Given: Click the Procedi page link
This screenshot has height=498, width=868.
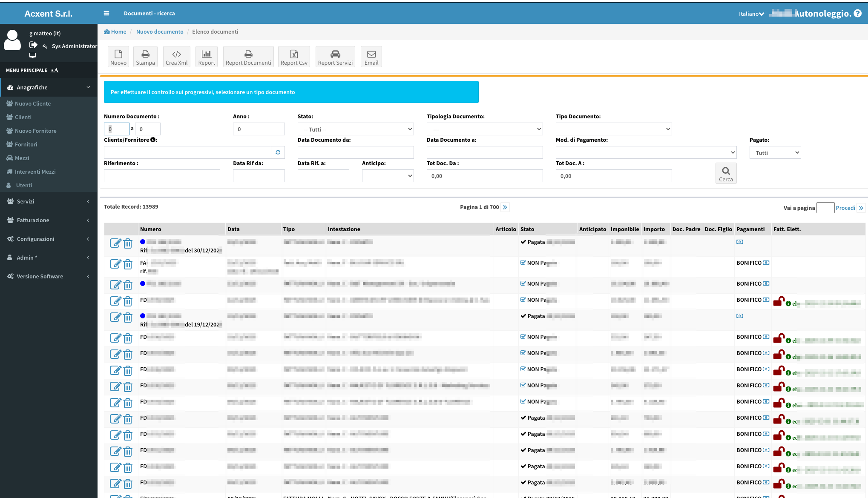Looking at the screenshot, I should pos(845,208).
